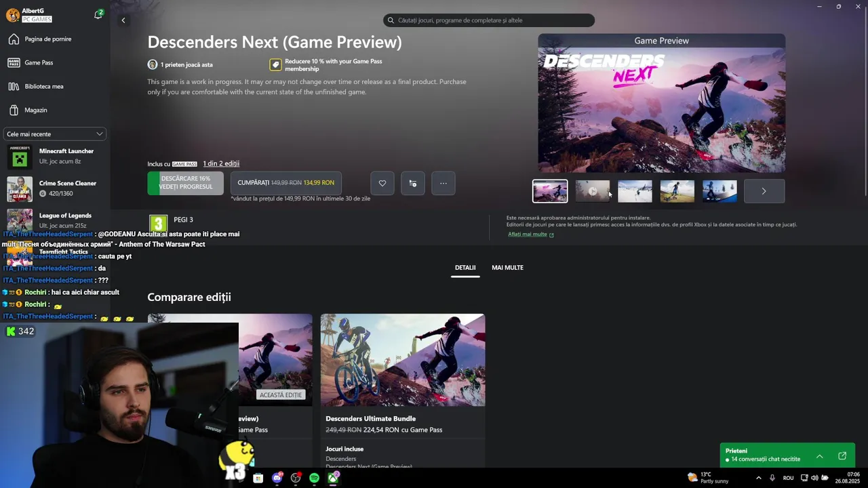
Task: Open Descenders Ultimate Bundle edition card image
Action: tap(403, 360)
